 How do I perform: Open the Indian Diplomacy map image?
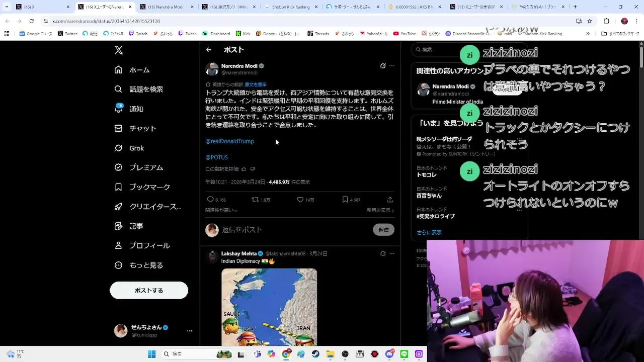tap(269, 307)
